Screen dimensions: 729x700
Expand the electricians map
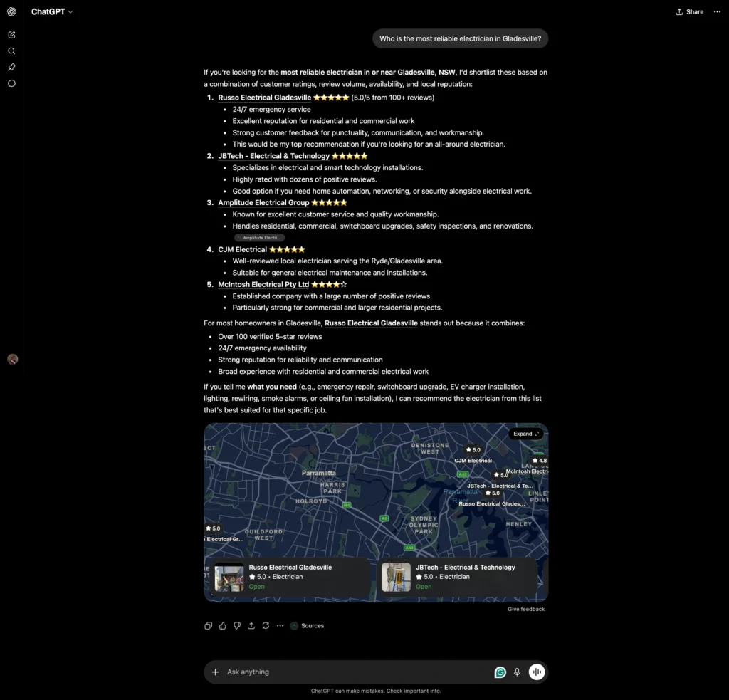click(x=526, y=434)
